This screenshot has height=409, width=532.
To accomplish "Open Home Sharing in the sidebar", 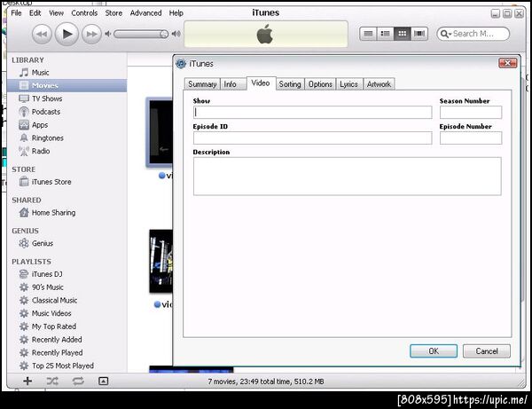I will 66,213.
